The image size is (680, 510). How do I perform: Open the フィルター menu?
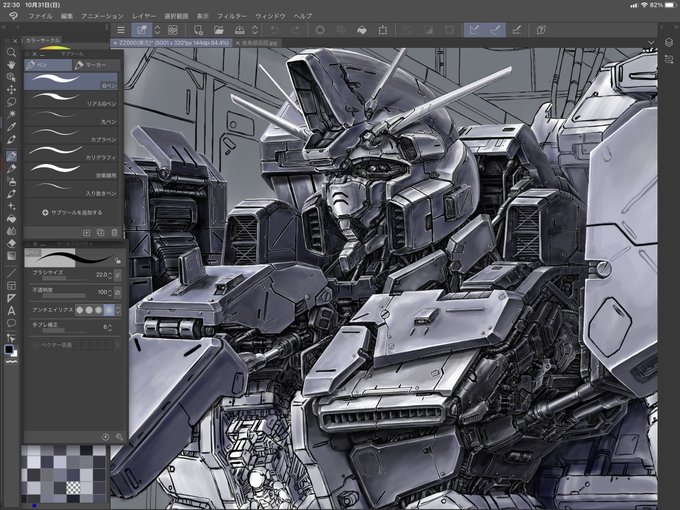(x=232, y=16)
